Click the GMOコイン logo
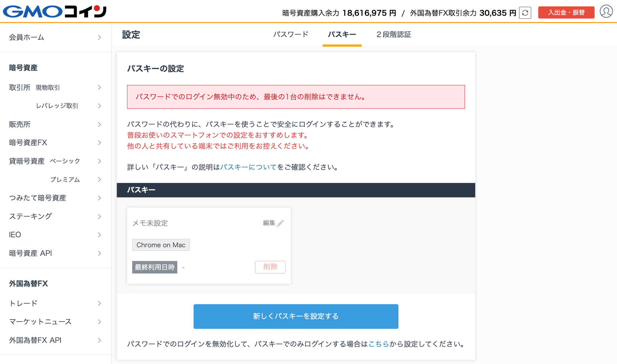This screenshot has height=364, width=617. tap(55, 11)
